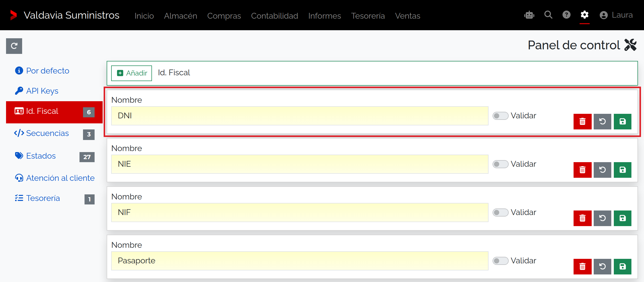Delete the Pasaporte fiscal ID row

coord(583,267)
